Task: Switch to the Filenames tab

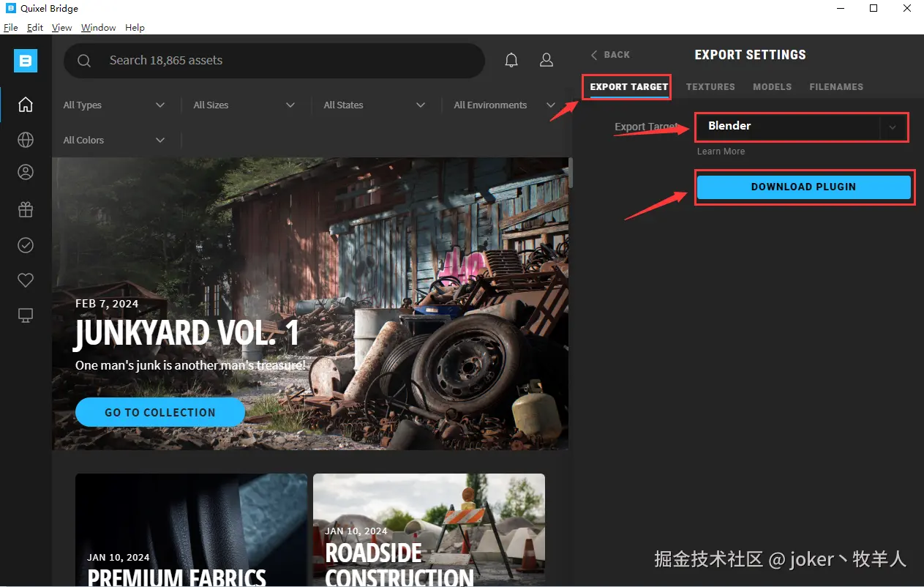Action: (x=836, y=87)
